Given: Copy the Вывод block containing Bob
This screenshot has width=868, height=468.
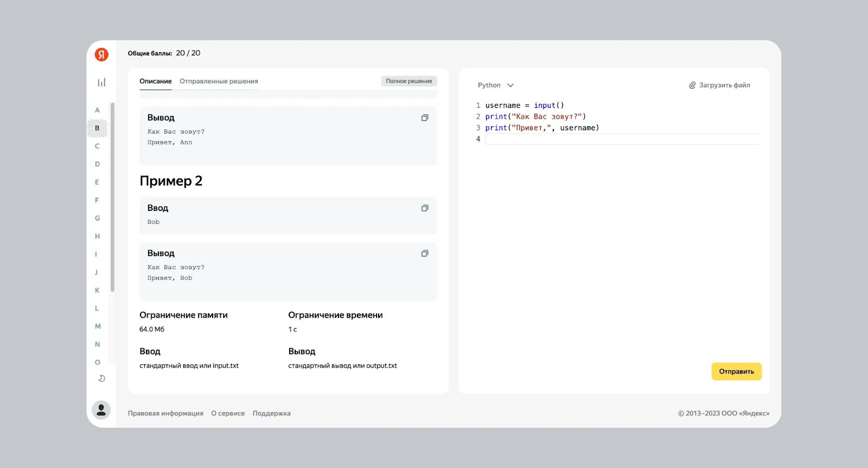Looking at the screenshot, I should pos(425,253).
